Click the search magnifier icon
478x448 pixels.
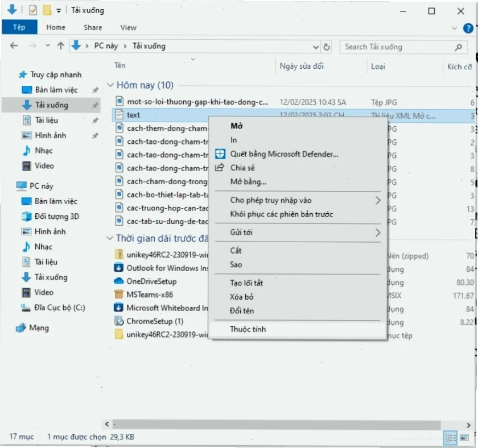pos(458,47)
